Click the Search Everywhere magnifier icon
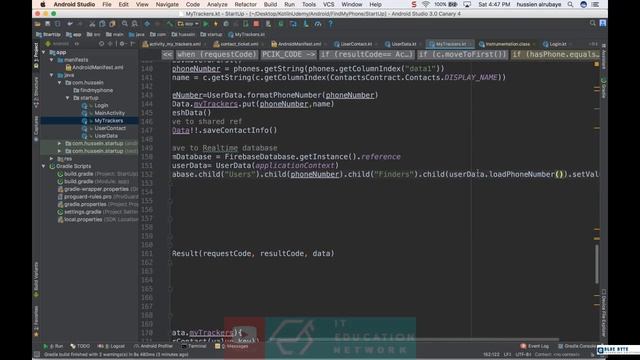Screen dimensions: 640x360 593,24
